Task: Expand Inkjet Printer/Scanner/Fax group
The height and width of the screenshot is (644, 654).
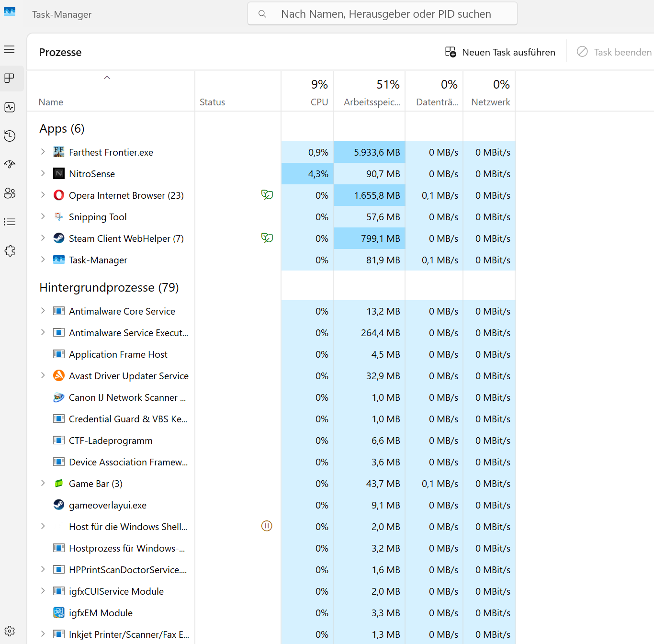Action: click(43, 634)
